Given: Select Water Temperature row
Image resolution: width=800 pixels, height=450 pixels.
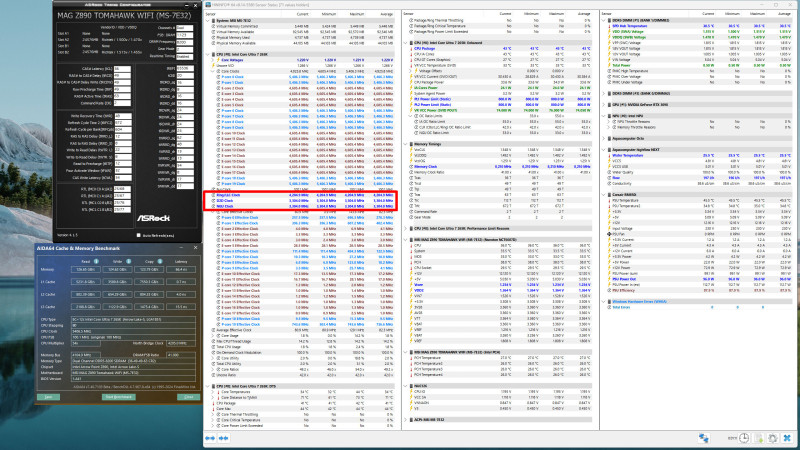Looking at the screenshot, I should [697, 155].
